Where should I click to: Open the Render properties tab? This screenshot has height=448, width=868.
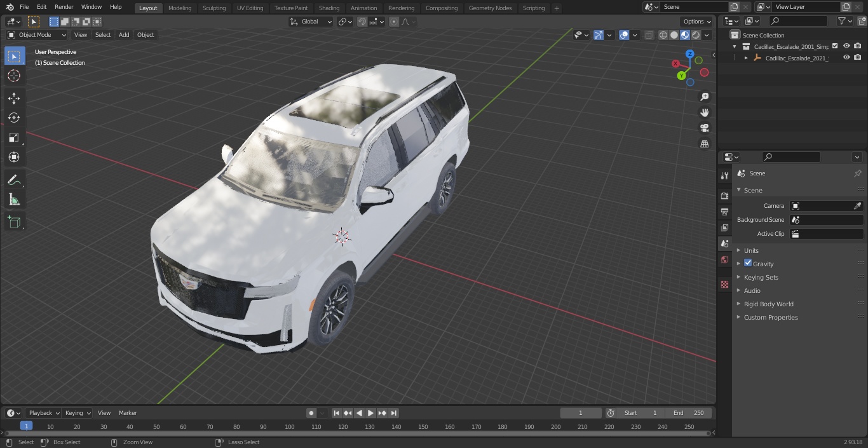click(x=724, y=196)
